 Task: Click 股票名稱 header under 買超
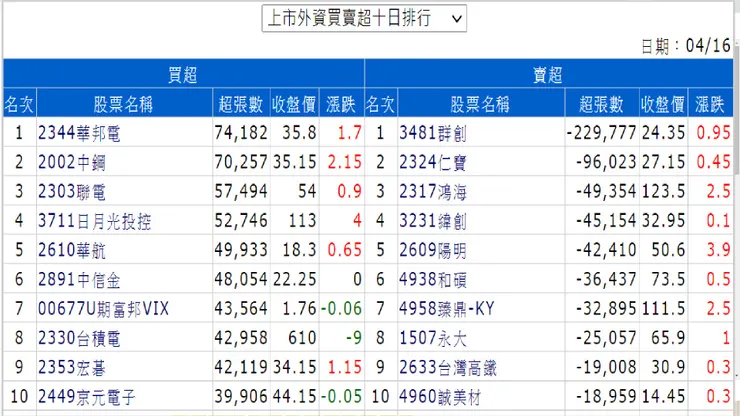(124, 104)
